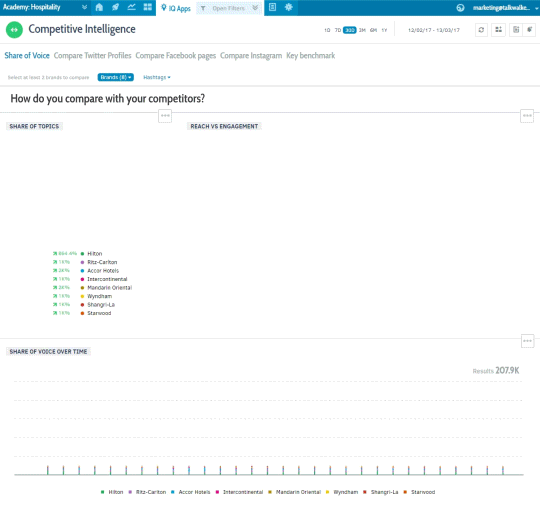Image resolution: width=540 pixels, height=520 pixels.
Task: Click the add widget icon button
Action: (x=498, y=30)
